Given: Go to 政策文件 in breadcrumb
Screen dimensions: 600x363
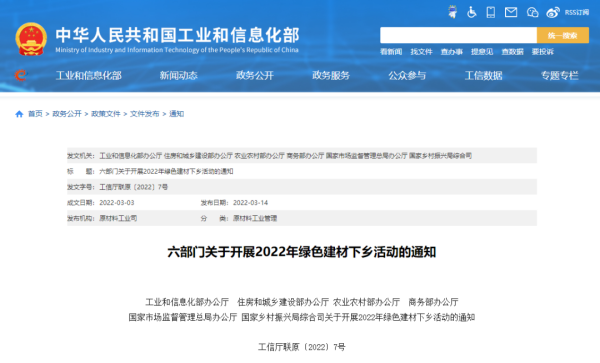Looking at the screenshot, I should click(106, 114).
